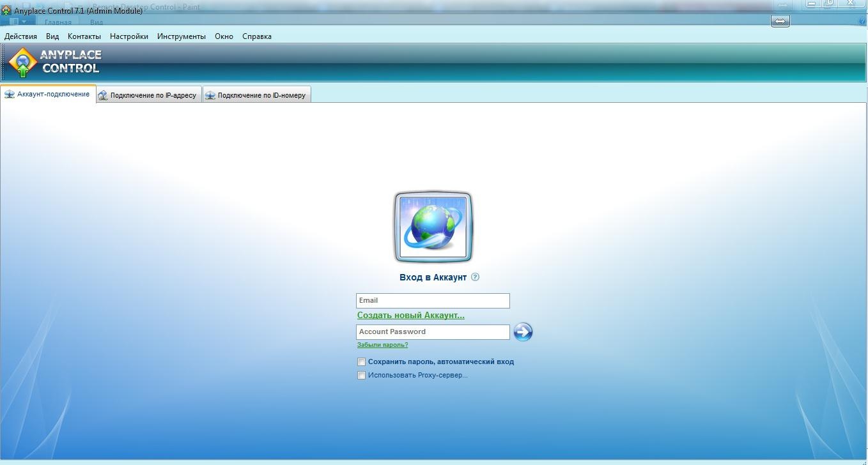The image size is (868, 465).
Task: Click the Anyplace Control logo icon
Action: tap(22, 63)
